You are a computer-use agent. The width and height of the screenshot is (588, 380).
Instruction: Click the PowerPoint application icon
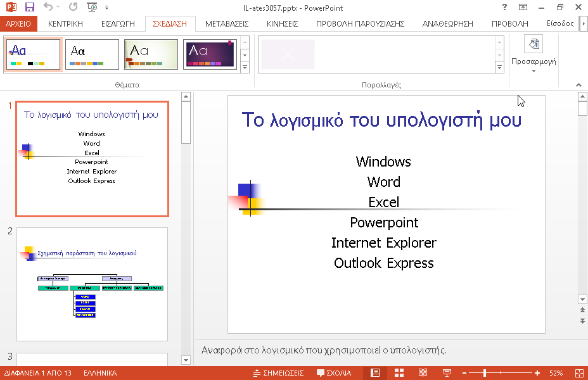(x=11, y=7)
